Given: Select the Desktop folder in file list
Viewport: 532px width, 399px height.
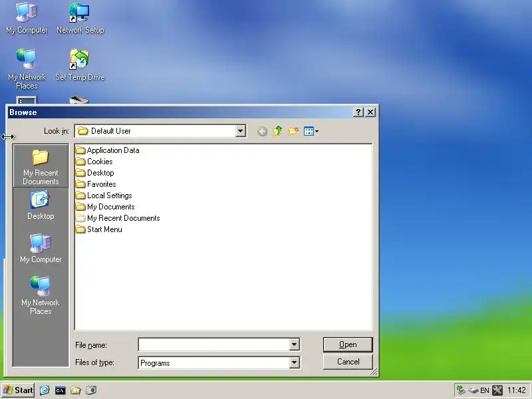Looking at the screenshot, I should point(95,173).
